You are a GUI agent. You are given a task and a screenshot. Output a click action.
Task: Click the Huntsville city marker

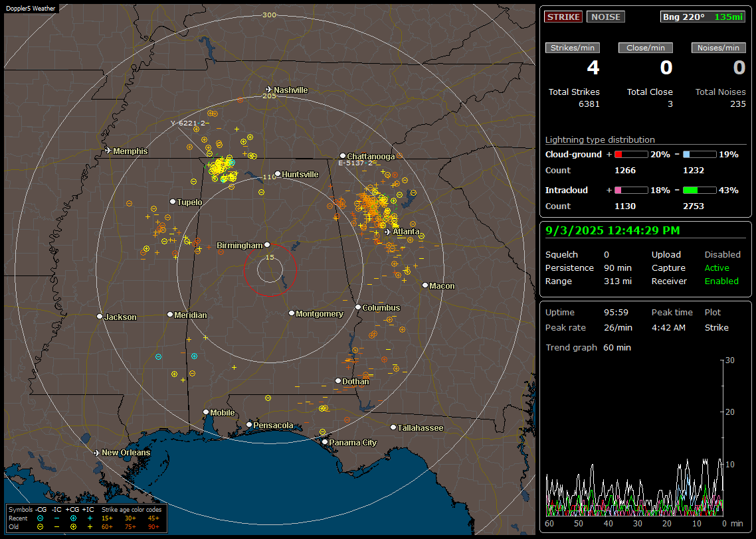(x=278, y=174)
